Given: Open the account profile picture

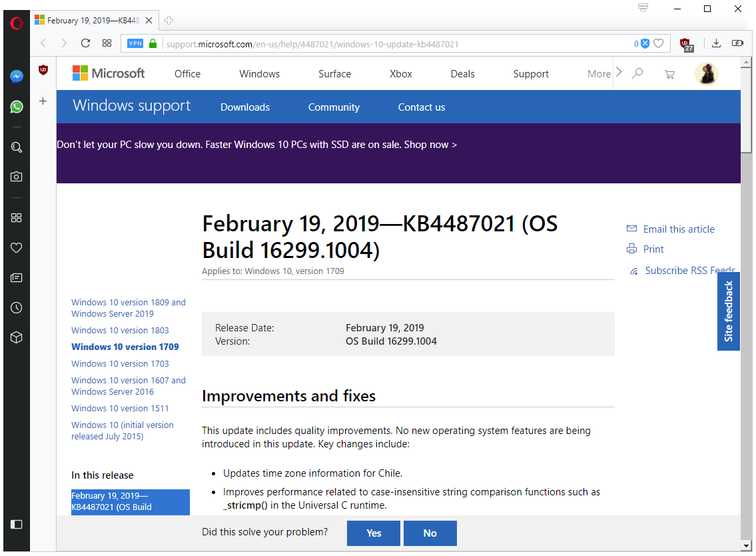Looking at the screenshot, I should pos(706,74).
